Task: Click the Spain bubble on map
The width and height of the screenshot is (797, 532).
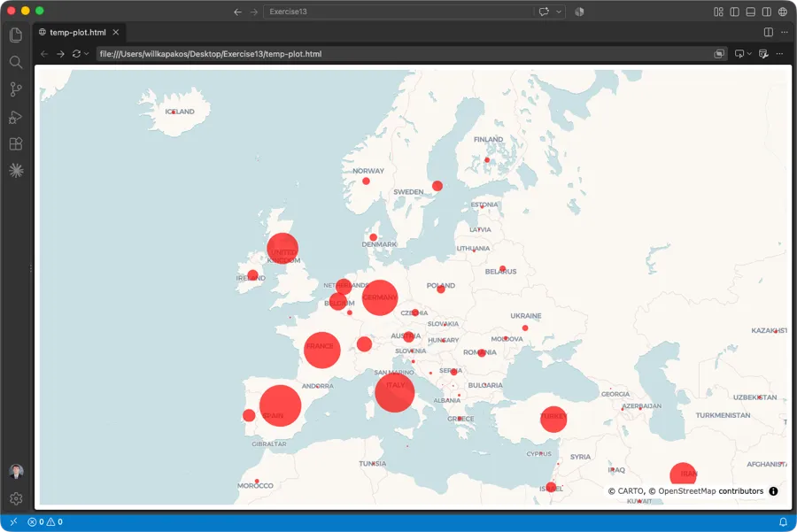Action: 280,405
